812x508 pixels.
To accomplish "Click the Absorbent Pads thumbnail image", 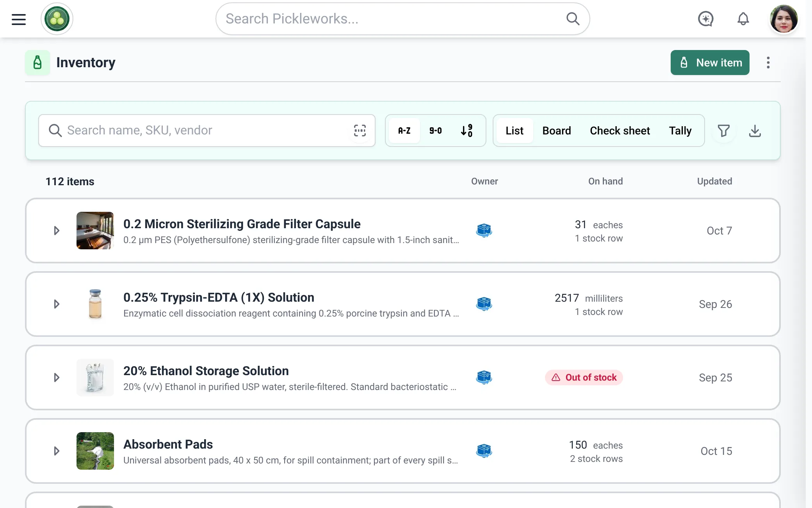I will (x=95, y=451).
